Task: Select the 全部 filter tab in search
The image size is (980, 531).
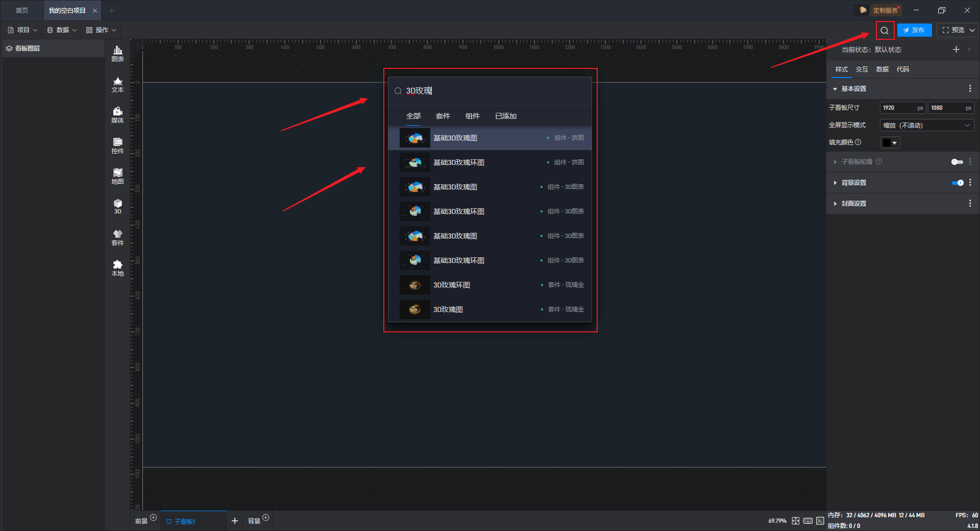Action: click(x=413, y=116)
